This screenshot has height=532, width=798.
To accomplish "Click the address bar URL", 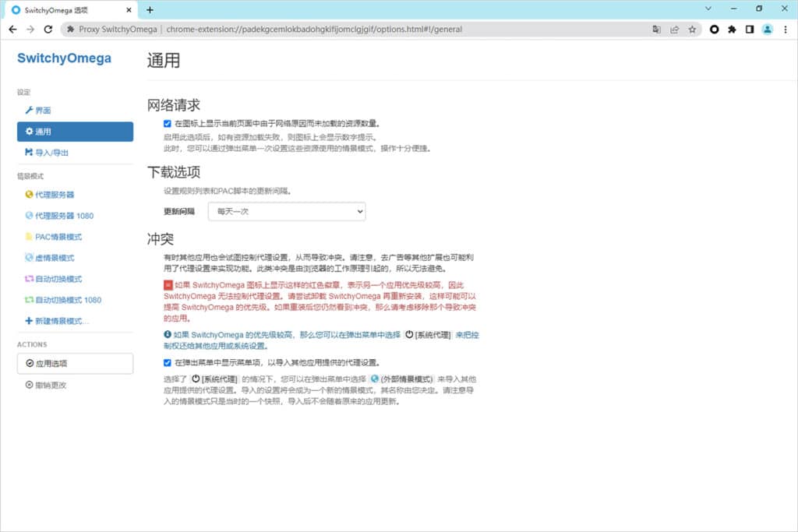I will click(x=314, y=30).
